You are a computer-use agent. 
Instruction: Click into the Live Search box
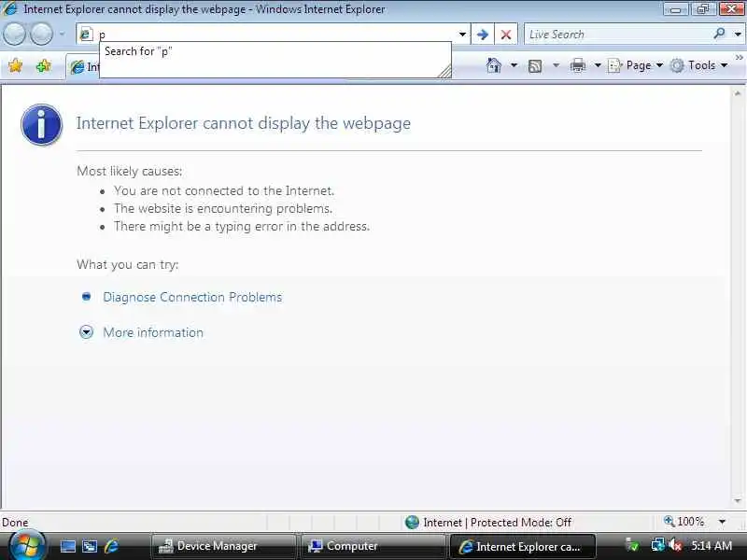pyautogui.click(x=617, y=35)
